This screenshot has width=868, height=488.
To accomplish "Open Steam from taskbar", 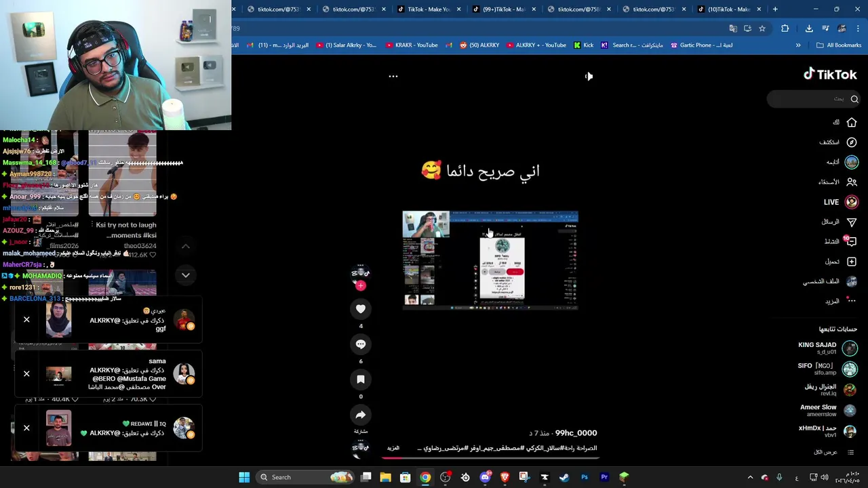I will tap(564, 477).
